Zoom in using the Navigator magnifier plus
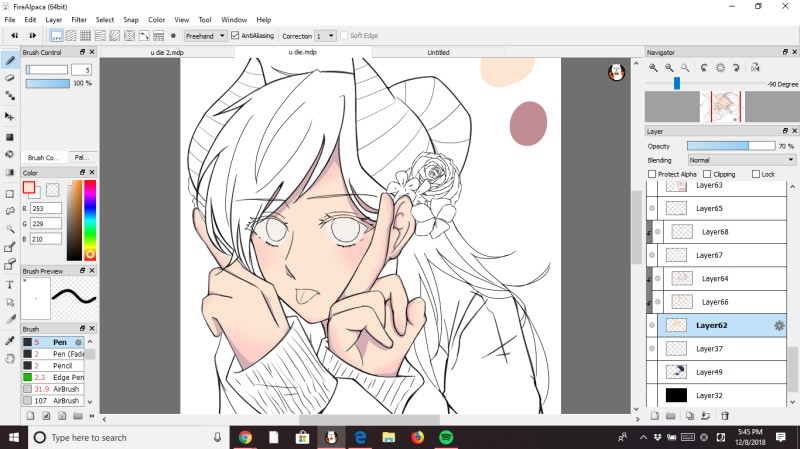The height and width of the screenshot is (449, 800). pos(653,67)
